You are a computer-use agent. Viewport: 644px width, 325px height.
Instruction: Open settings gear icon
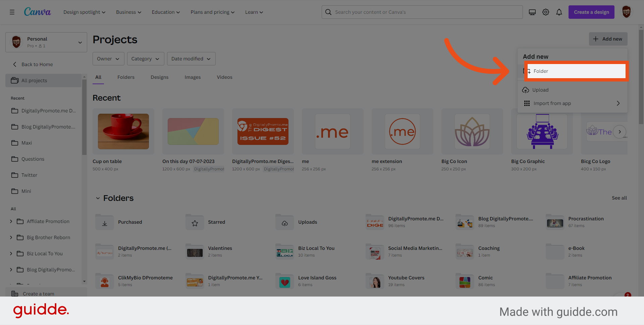pyautogui.click(x=546, y=12)
